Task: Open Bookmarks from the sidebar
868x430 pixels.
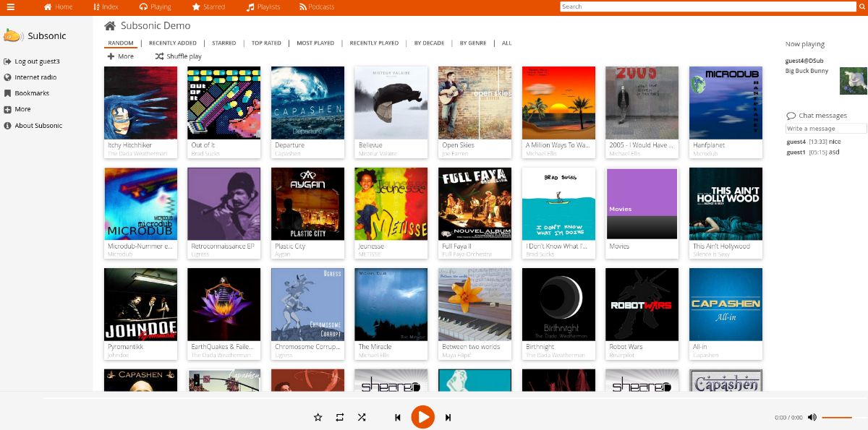Action: [32, 93]
